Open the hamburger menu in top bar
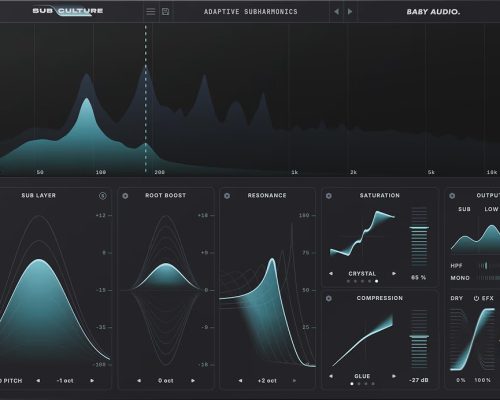The height and width of the screenshot is (400, 500). pyautogui.click(x=151, y=12)
